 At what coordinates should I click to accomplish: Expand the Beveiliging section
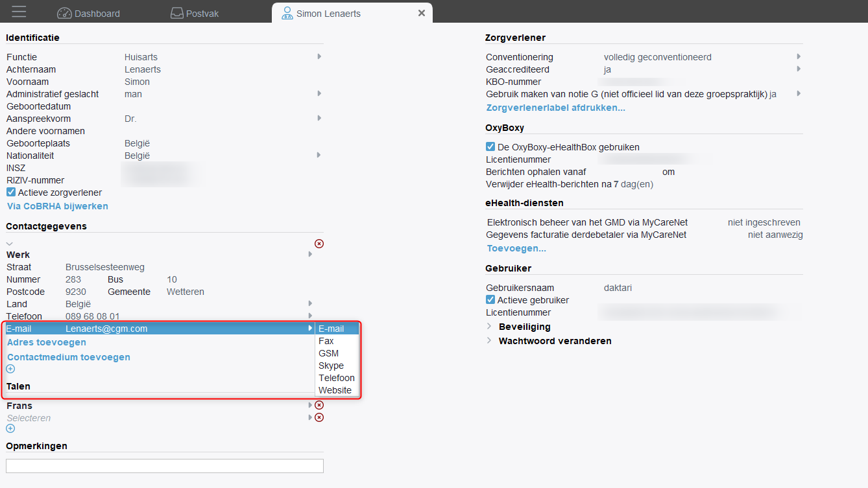tap(489, 327)
